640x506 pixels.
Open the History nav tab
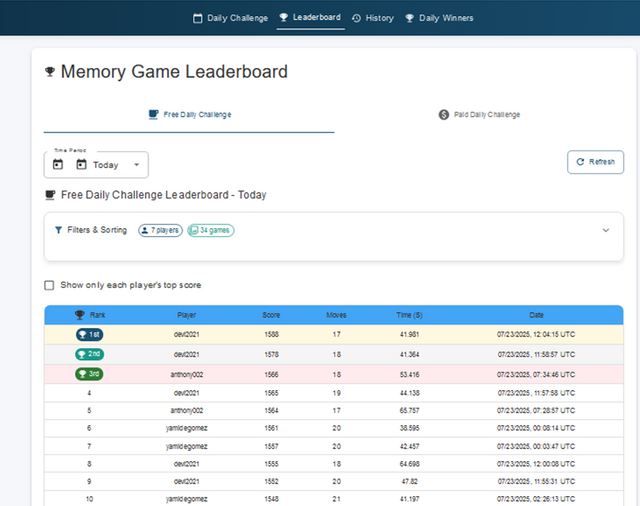pos(373,18)
